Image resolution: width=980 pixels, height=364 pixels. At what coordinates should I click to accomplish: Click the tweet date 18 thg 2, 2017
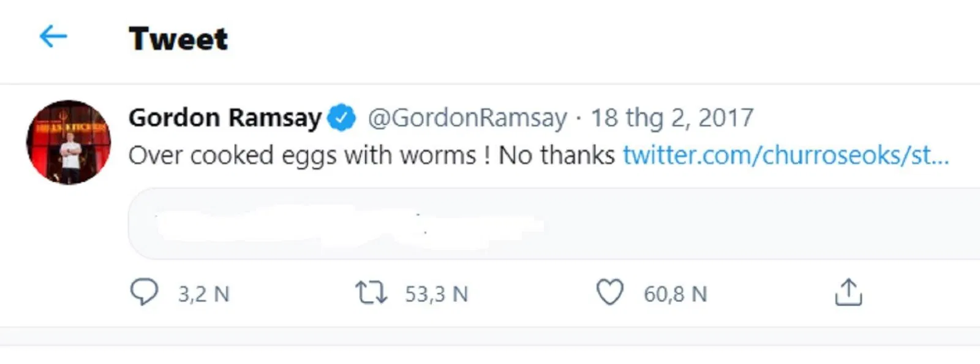tap(671, 117)
